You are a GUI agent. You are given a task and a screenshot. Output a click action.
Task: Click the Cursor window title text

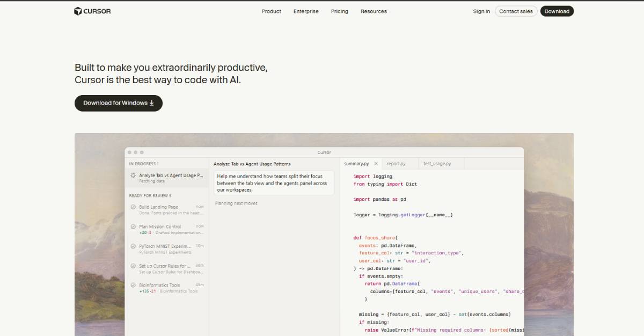[324, 152]
